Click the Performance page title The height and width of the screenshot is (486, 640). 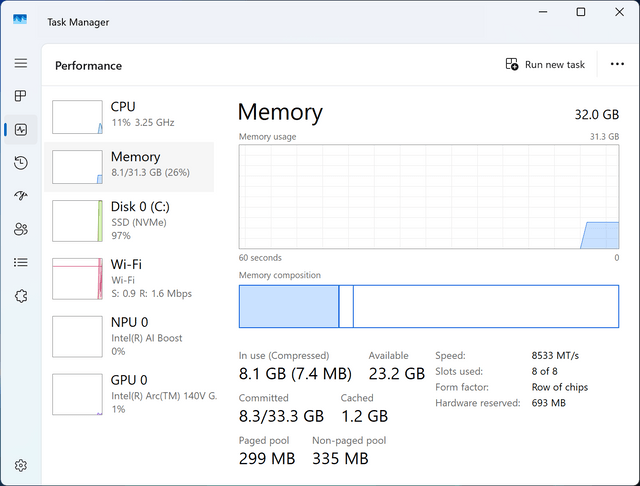[89, 66]
